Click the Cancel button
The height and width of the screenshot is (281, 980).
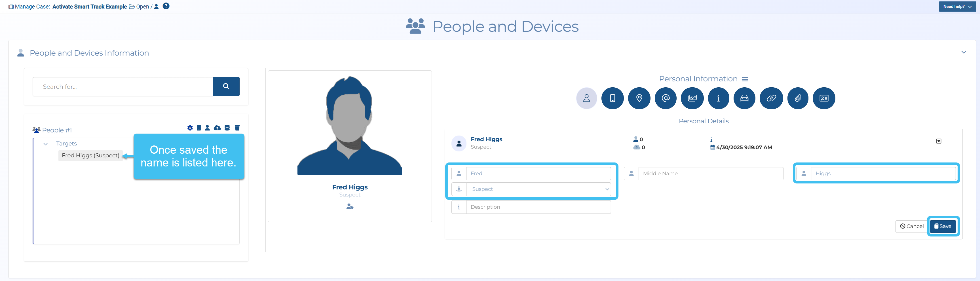pos(912,226)
